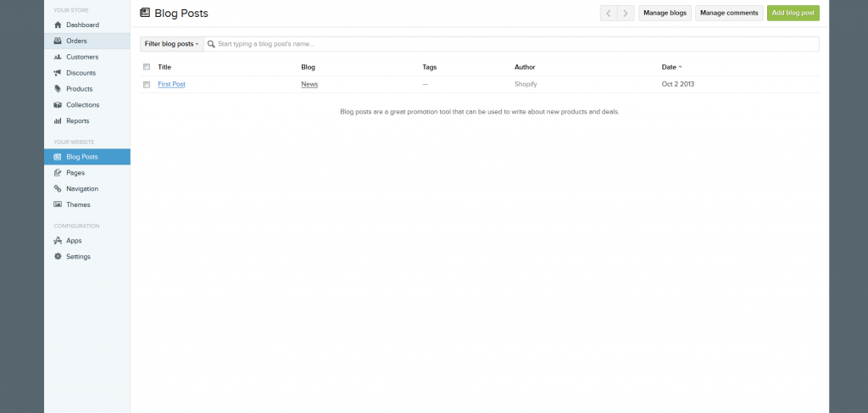Open Discounts section

87,73
